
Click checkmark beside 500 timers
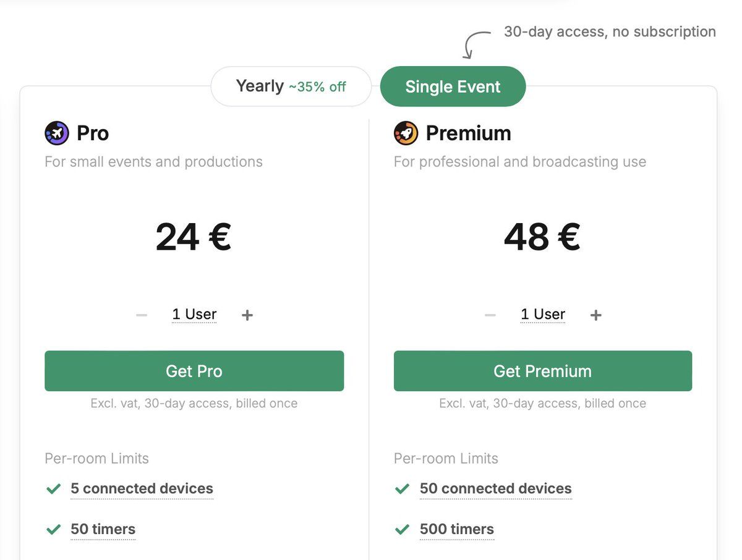[403, 530]
